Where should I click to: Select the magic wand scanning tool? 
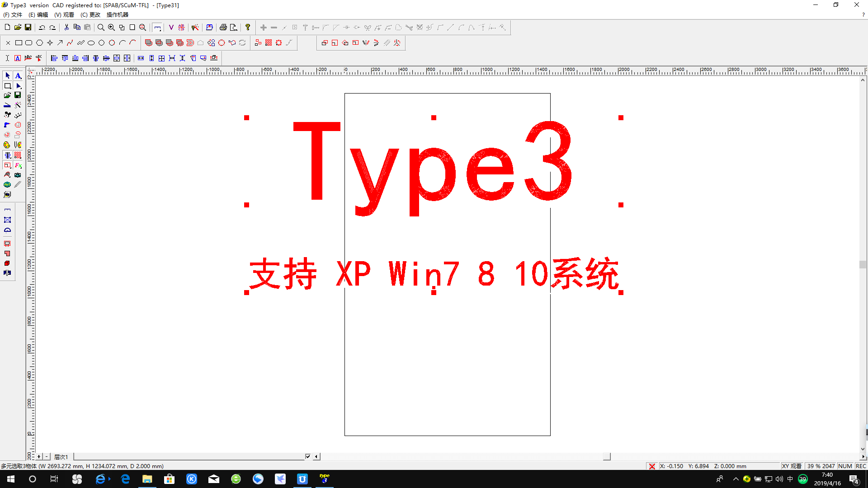coord(18,105)
